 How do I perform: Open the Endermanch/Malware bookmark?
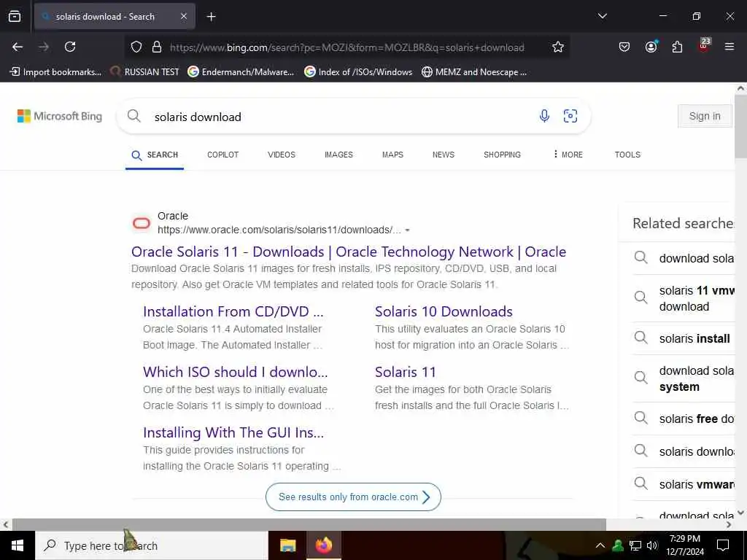[241, 72]
